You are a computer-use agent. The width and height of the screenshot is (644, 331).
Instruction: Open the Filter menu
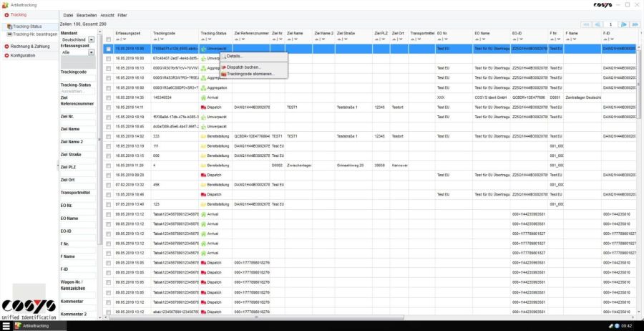(122, 14)
